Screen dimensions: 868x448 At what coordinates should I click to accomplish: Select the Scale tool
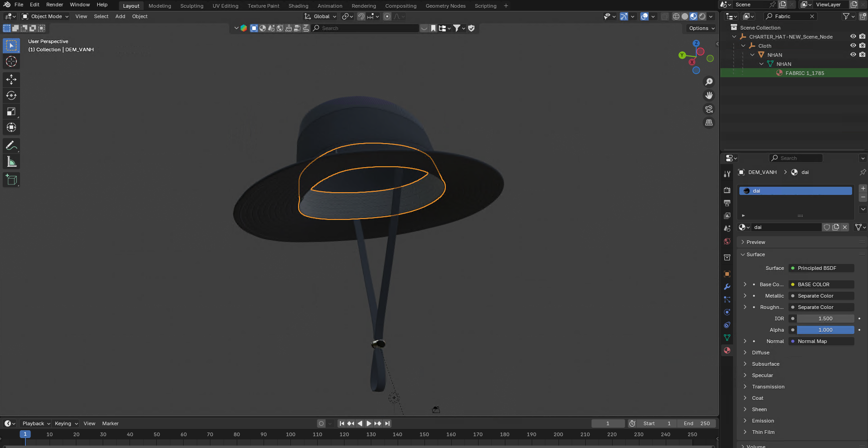coord(11,112)
